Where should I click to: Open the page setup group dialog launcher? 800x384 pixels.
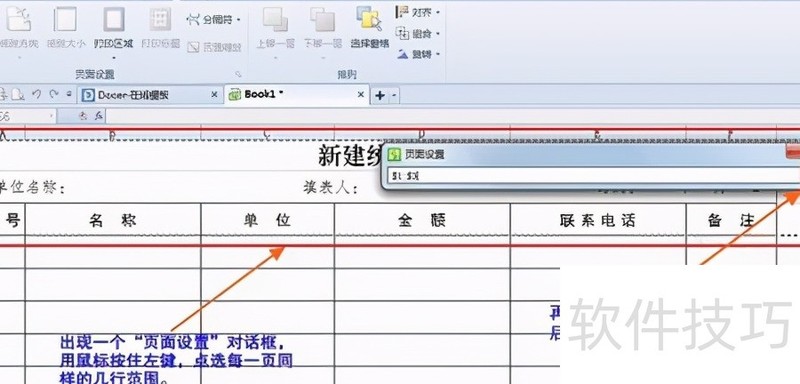coord(238,74)
